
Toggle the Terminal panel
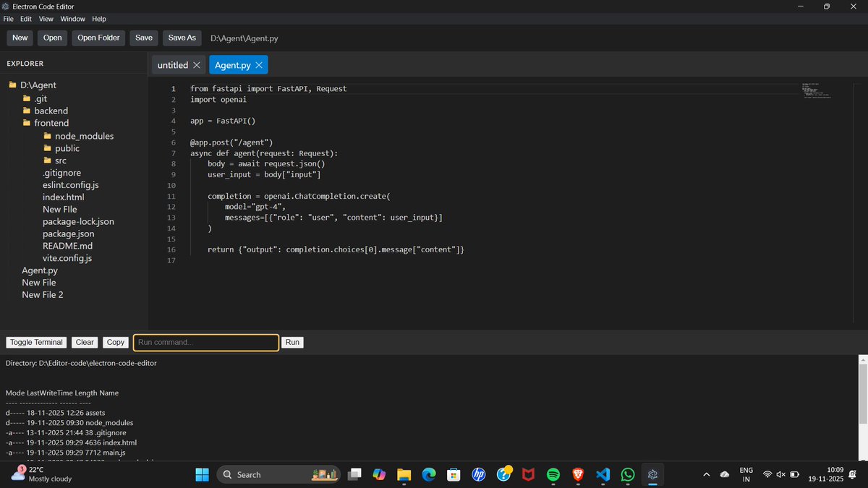coord(35,342)
